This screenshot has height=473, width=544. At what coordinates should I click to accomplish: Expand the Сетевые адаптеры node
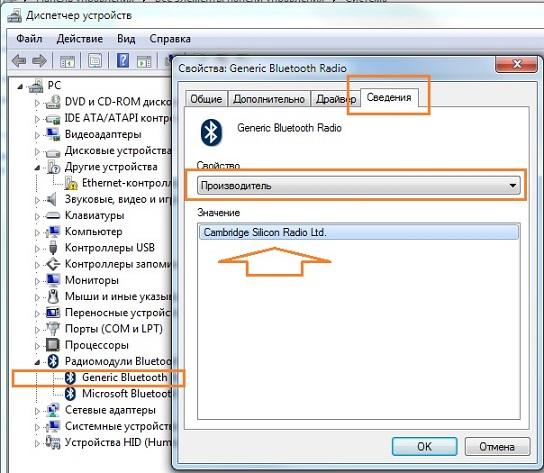[37, 411]
